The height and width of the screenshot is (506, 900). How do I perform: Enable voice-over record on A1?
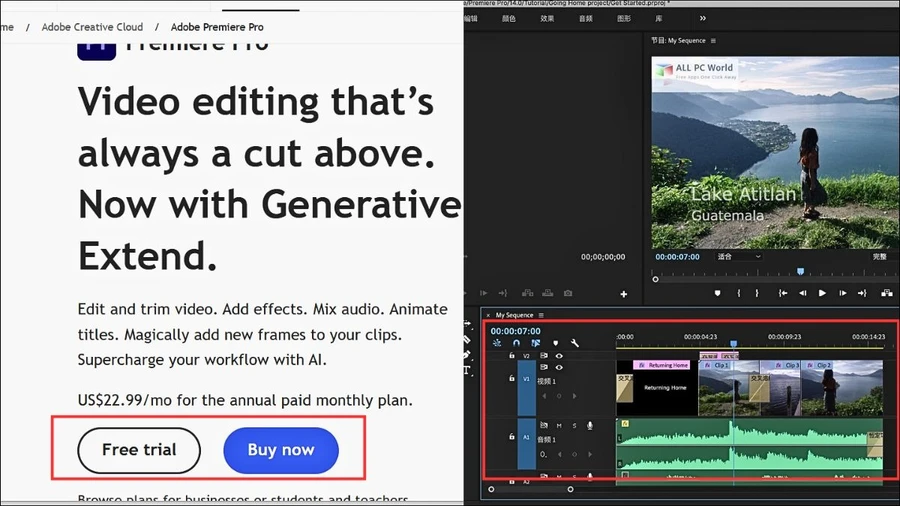pos(589,426)
